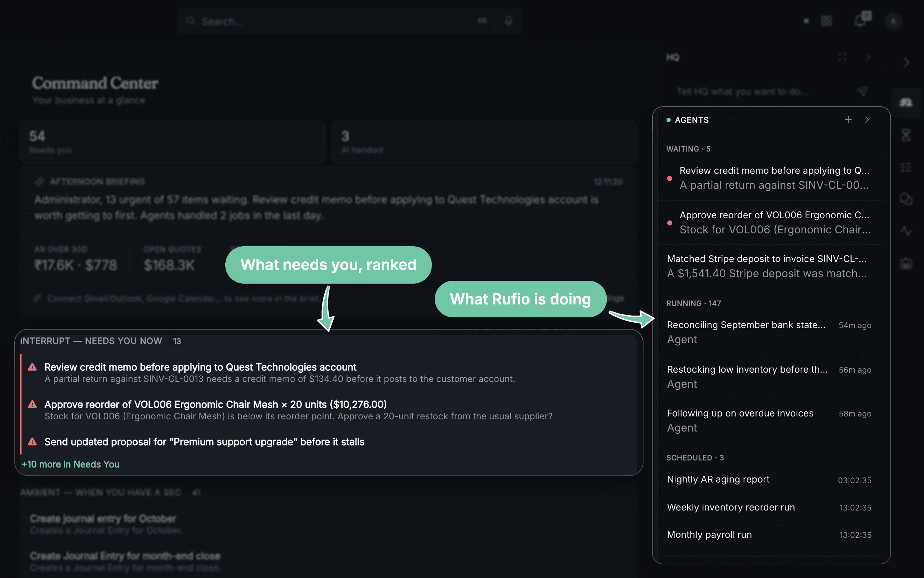Open the bottom robot icon in the right sidebar
This screenshot has width=924, height=578.
906,264
